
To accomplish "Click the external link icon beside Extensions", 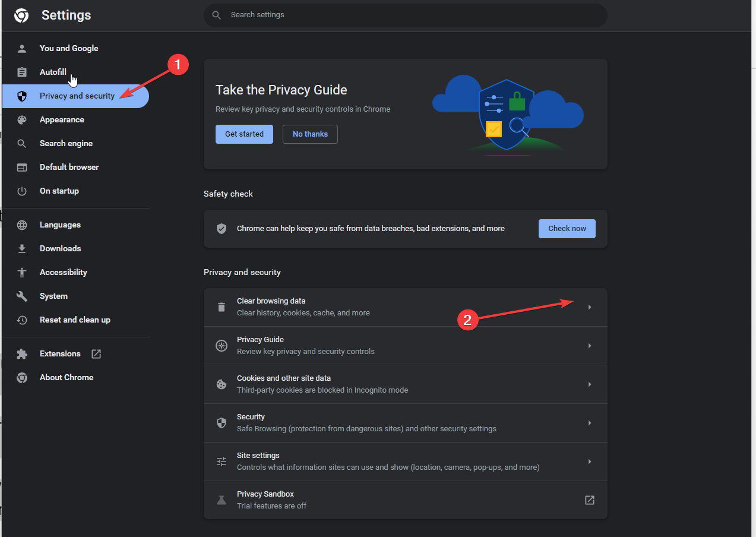I will click(96, 353).
